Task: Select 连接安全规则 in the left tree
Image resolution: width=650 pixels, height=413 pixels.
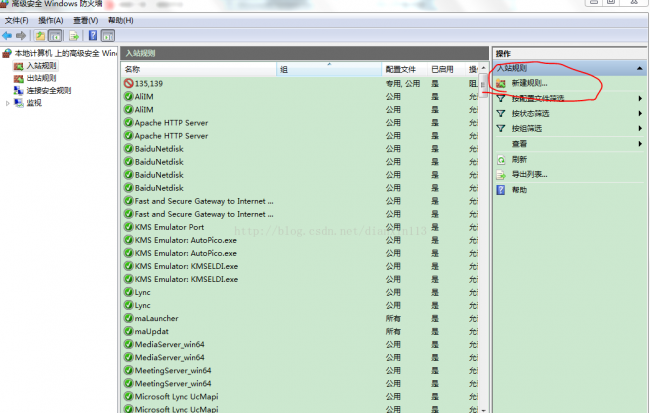Action: [x=49, y=90]
